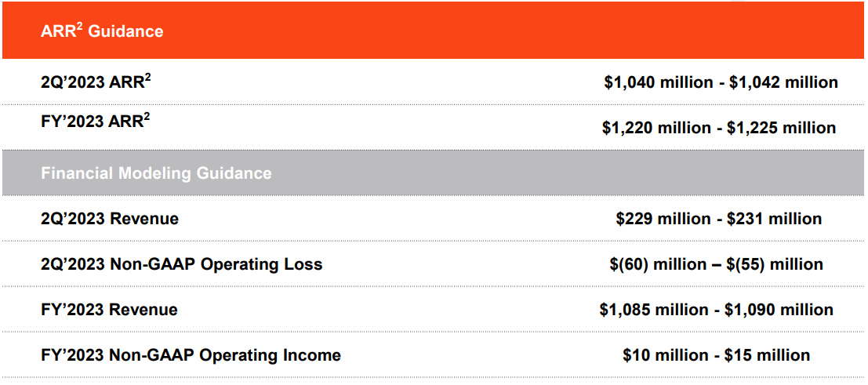Click the $229 million - $231 million value

pos(718,218)
